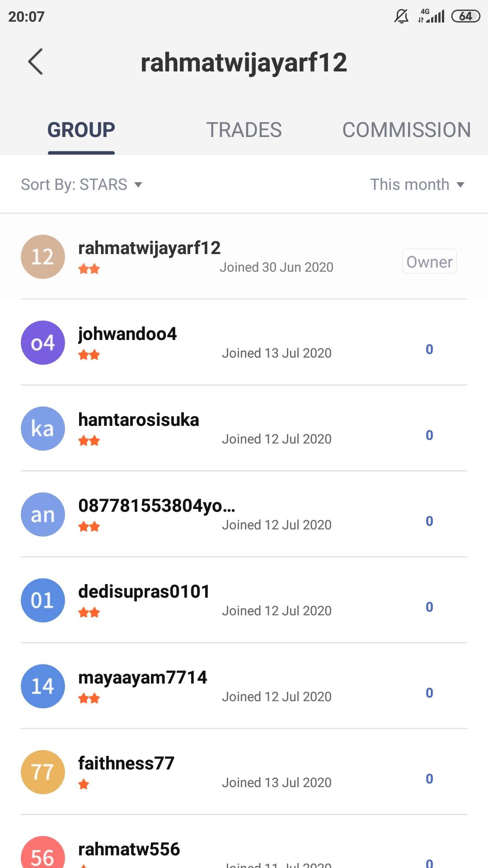The width and height of the screenshot is (488, 868).
Task: Tap the purple 'o4' avatar
Action: [43, 343]
